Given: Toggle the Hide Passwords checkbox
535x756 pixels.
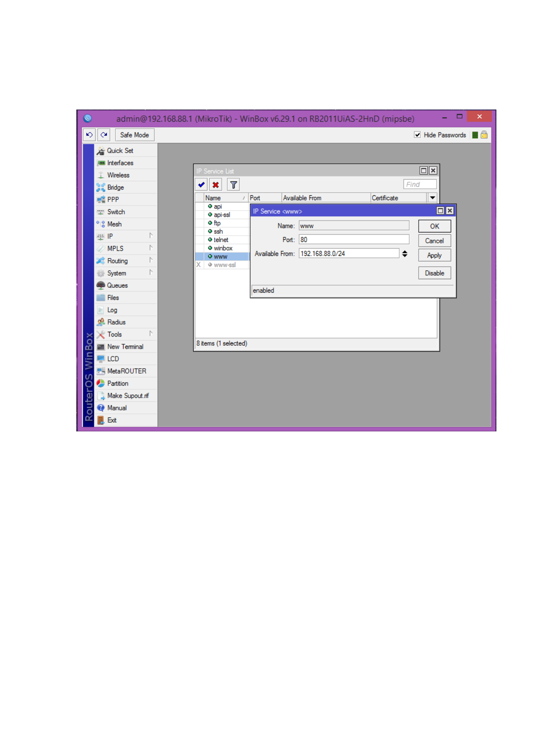Looking at the screenshot, I should tap(417, 135).
